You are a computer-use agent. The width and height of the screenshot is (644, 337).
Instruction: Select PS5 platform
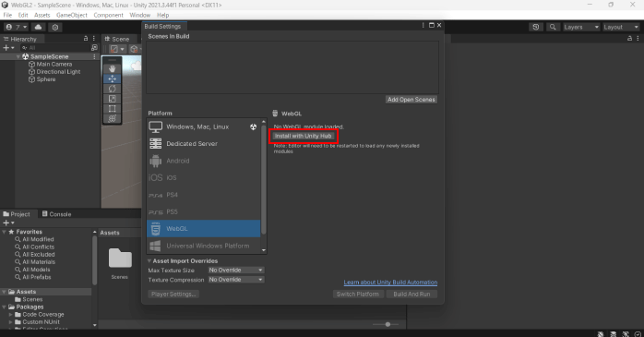click(203, 211)
